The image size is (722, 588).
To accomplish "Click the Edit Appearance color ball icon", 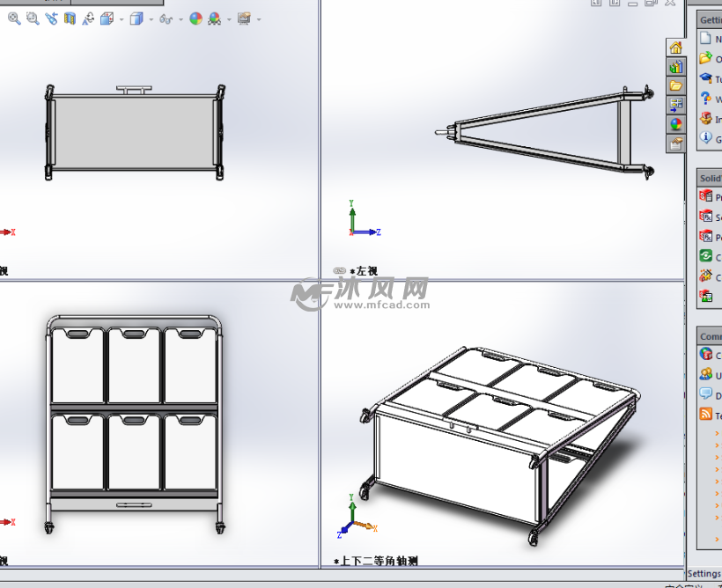I will click(x=195, y=18).
